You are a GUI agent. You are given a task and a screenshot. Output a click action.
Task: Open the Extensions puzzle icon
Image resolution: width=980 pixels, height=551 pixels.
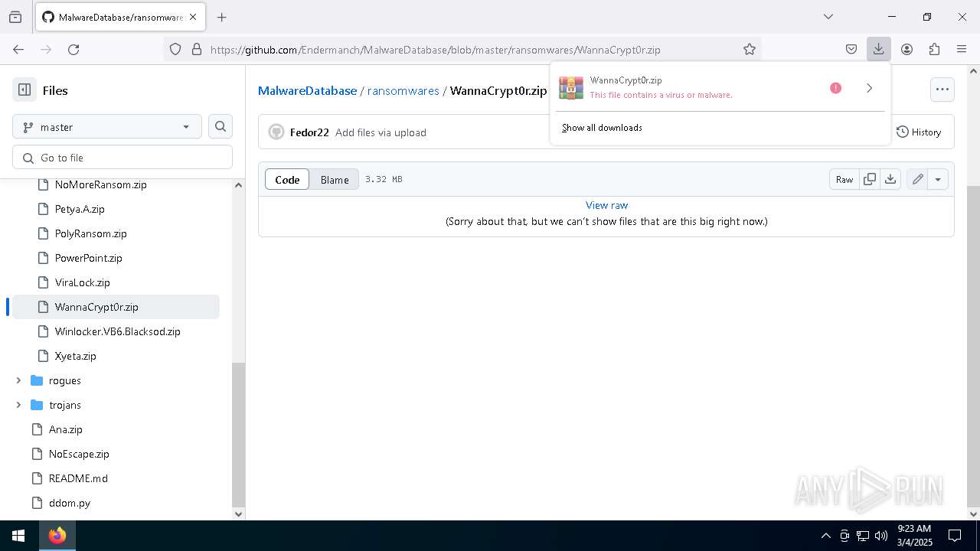point(934,49)
